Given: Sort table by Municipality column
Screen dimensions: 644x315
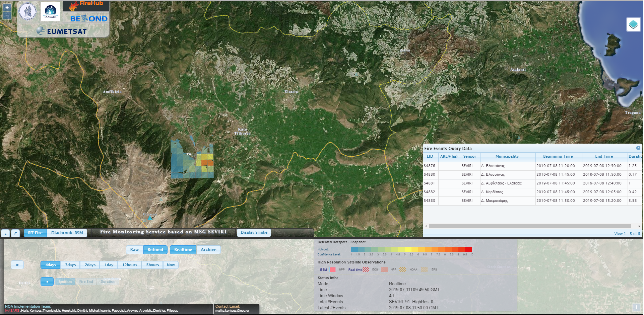Looking at the screenshot, I should [x=507, y=157].
